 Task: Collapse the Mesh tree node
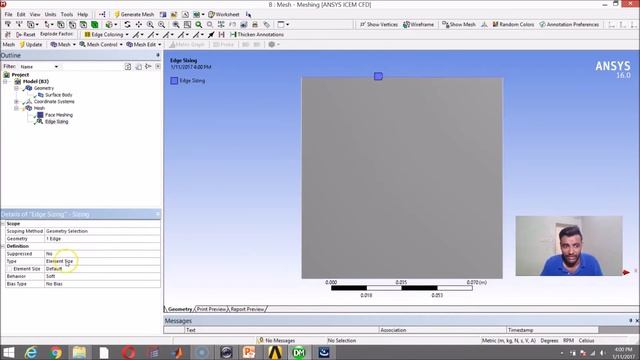coord(16,108)
